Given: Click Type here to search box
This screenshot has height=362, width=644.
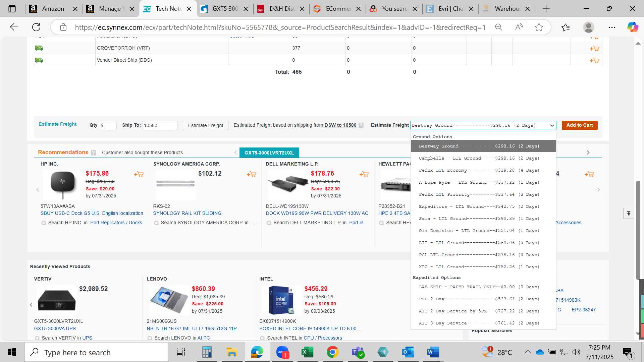Looking at the screenshot, I should [97, 352].
